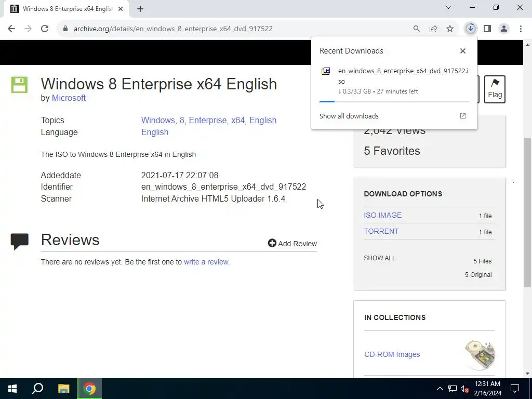Click the '5 Favorites' count

392,151
